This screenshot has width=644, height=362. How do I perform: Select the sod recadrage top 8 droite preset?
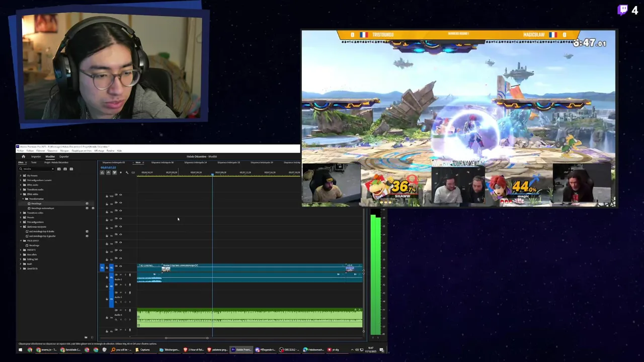(x=41, y=231)
